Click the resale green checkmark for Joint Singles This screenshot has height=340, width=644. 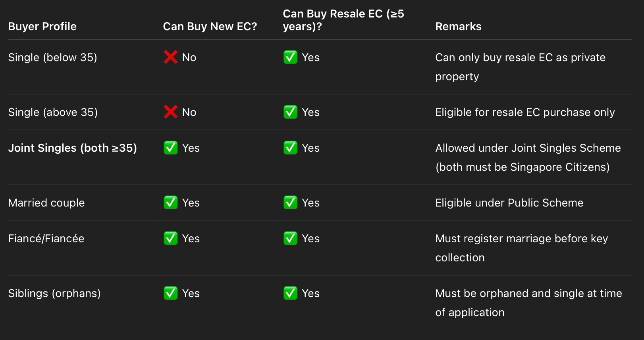coord(290,148)
